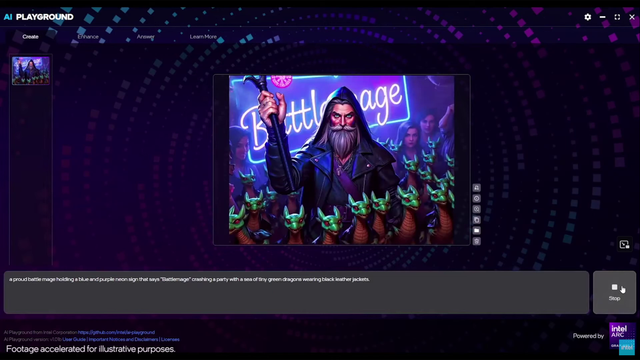This screenshot has width=640, height=360.
Task: Click the generated Battlemage image preview
Action: pos(342,160)
